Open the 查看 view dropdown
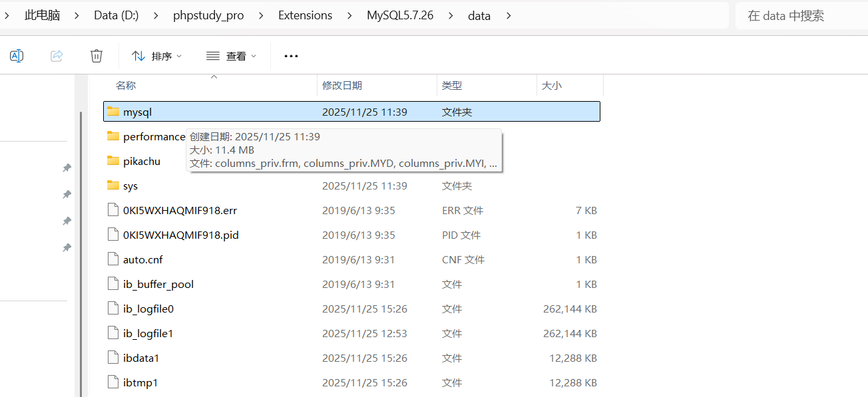Viewport: 868px width, 397px height. coord(231,55)
